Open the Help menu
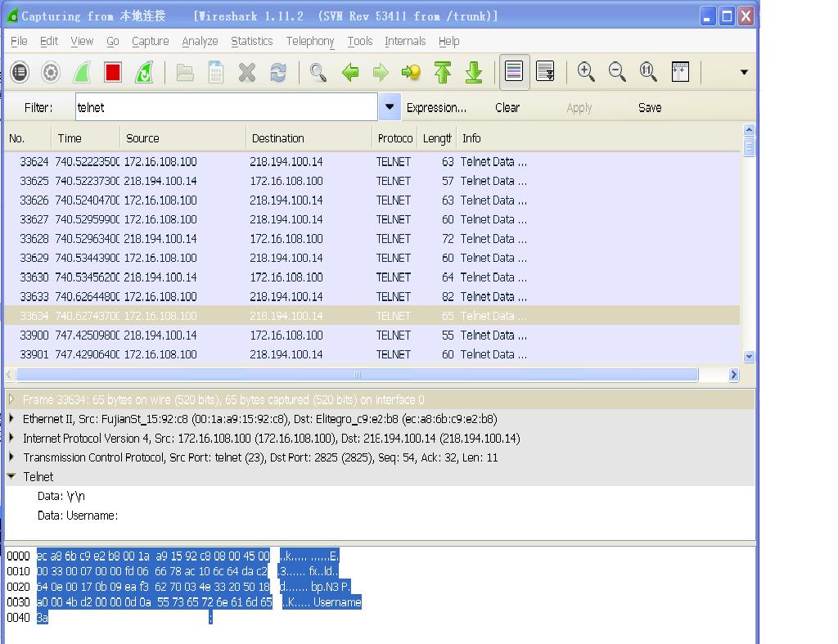 pyautogui.click(x=449, y=41)
